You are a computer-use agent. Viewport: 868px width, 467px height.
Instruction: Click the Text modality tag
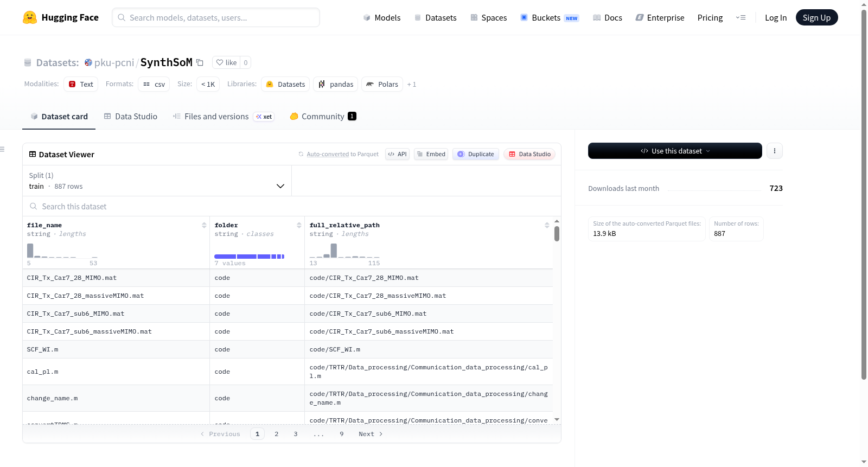(x=81, y=84)
